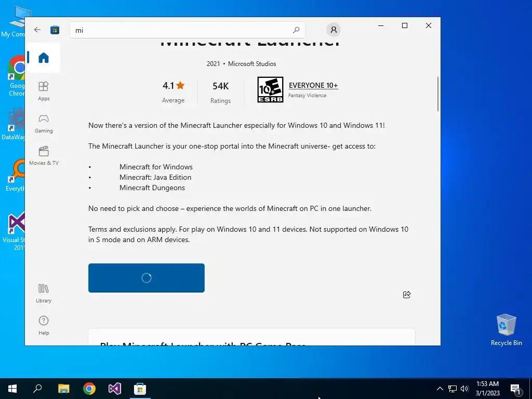Screen dimensions: 532x399
Task: Click 'Minecraft for Windows' bullet text
Action: point(156,167)
